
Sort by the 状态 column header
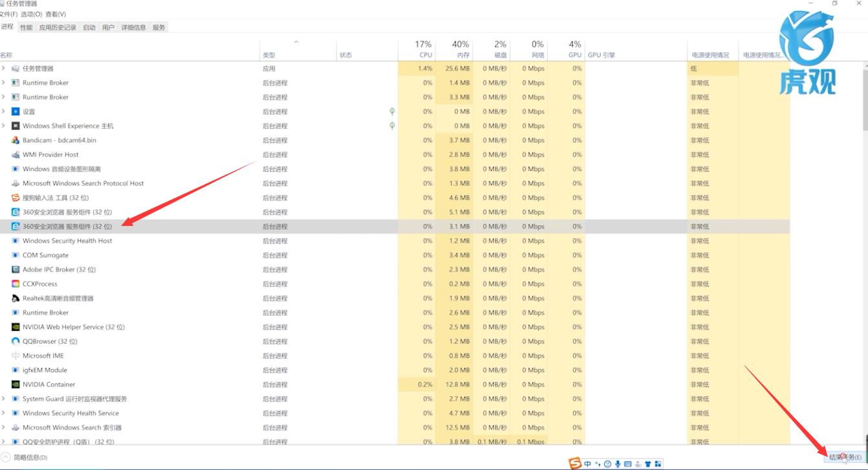[x=367, y=49]
